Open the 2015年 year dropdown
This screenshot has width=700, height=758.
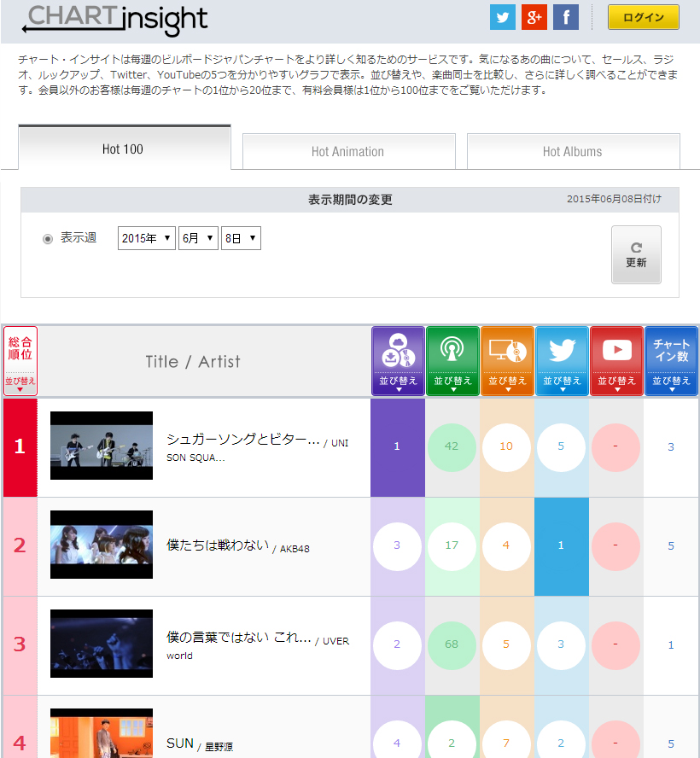pyautogui.click(x=146, y=238)
